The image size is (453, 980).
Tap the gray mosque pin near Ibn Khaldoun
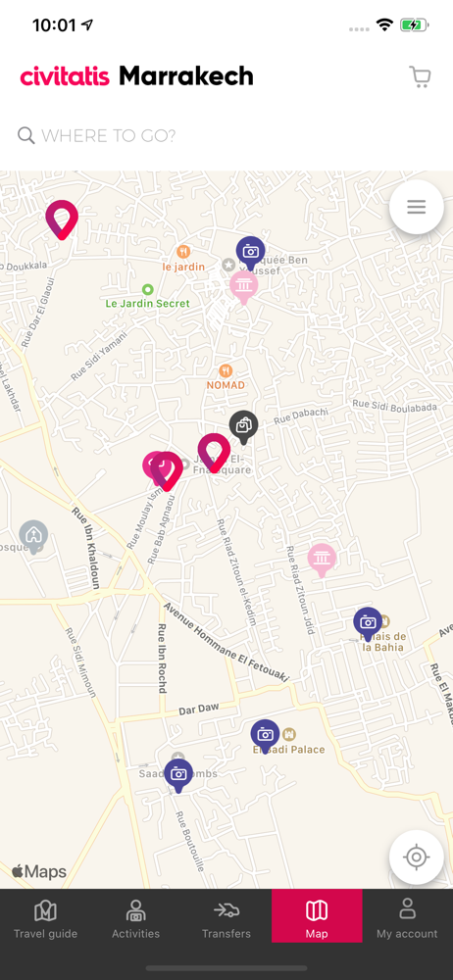(33, 537)
